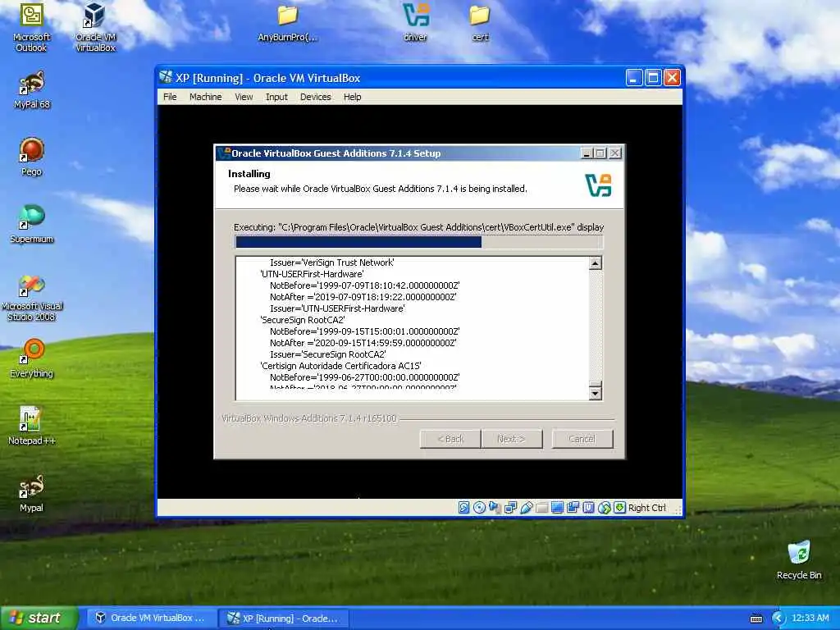Open the Machine menu
The height and width of the screenshot is (630, 840).
[x=205, y=97]
